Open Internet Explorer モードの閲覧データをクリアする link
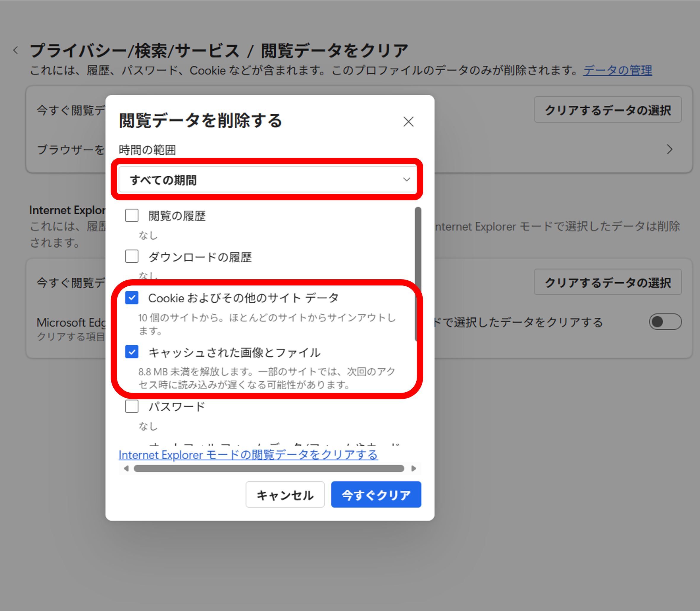The width and height of the screenshot is (700, 611). coord(247,455)
